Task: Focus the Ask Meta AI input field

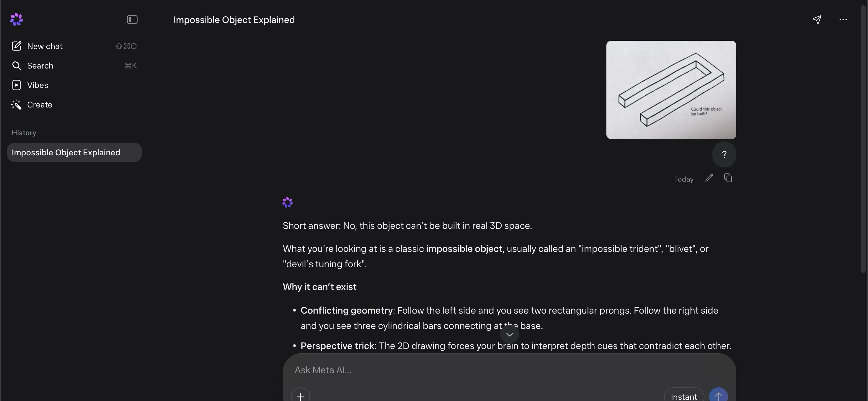Action: click(x=510, y=370)
